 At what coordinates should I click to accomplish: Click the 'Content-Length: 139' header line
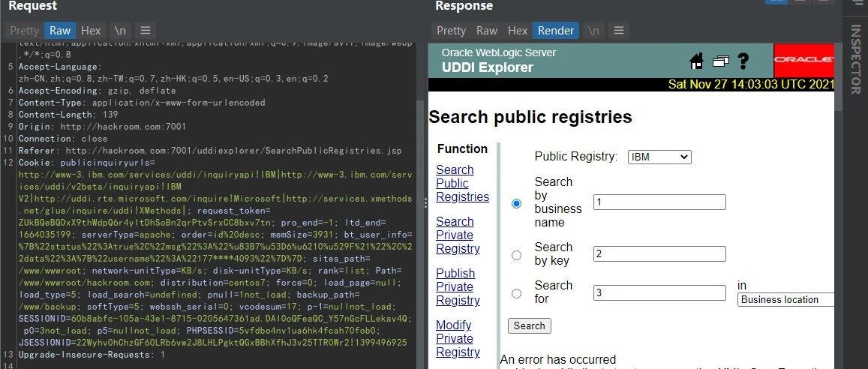click(x=68, y=115)
